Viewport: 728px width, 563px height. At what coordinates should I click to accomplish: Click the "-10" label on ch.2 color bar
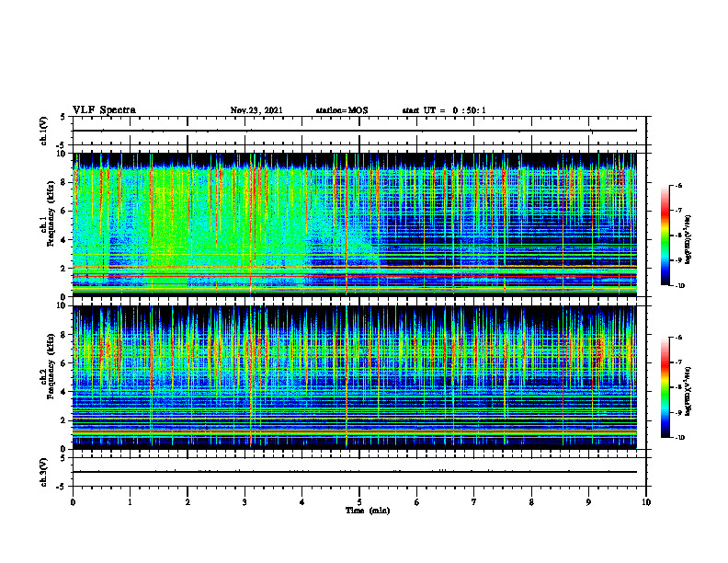tap(680, 438)
